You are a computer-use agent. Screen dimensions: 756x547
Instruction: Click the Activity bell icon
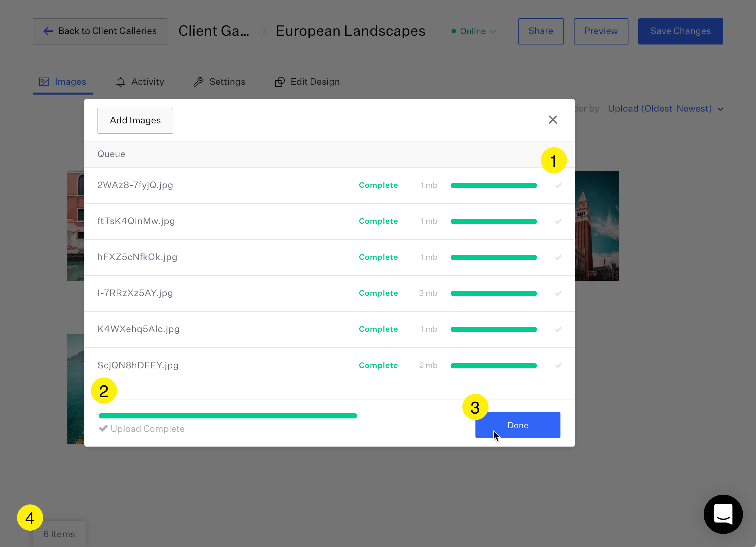pyautogui.click(x=121, y=82)
